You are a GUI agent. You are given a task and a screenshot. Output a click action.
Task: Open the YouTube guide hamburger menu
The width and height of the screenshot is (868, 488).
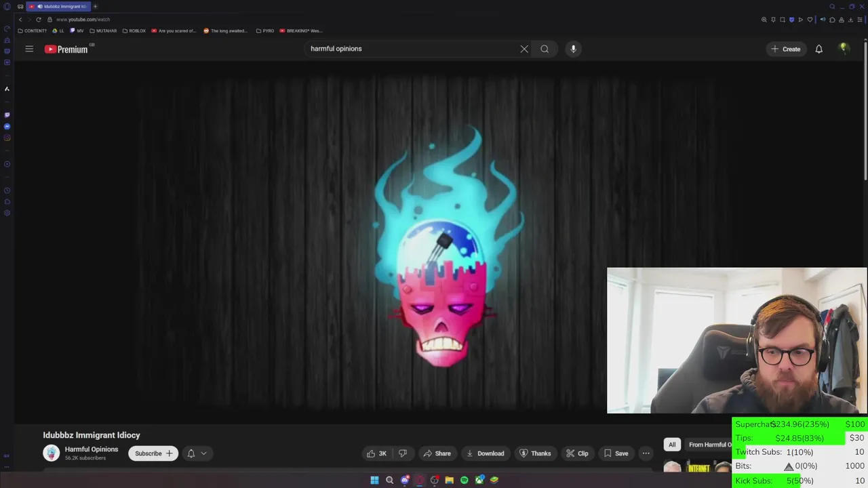(x=29, y=49)
